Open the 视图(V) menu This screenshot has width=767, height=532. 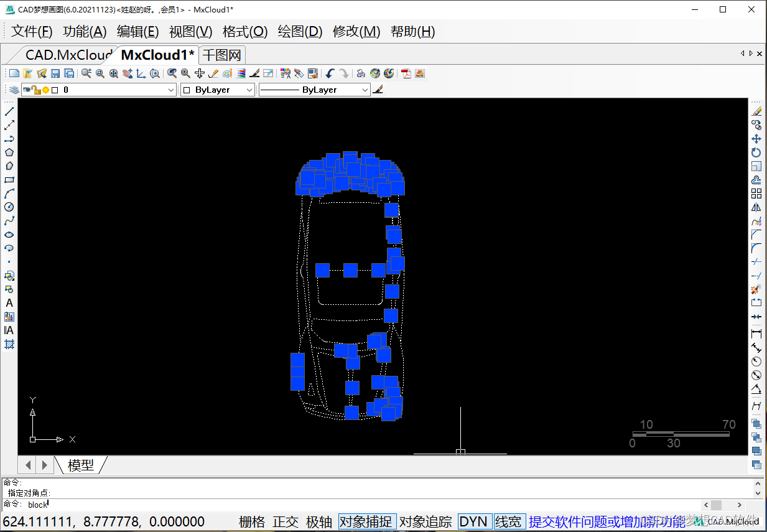[x=191, y=32]
